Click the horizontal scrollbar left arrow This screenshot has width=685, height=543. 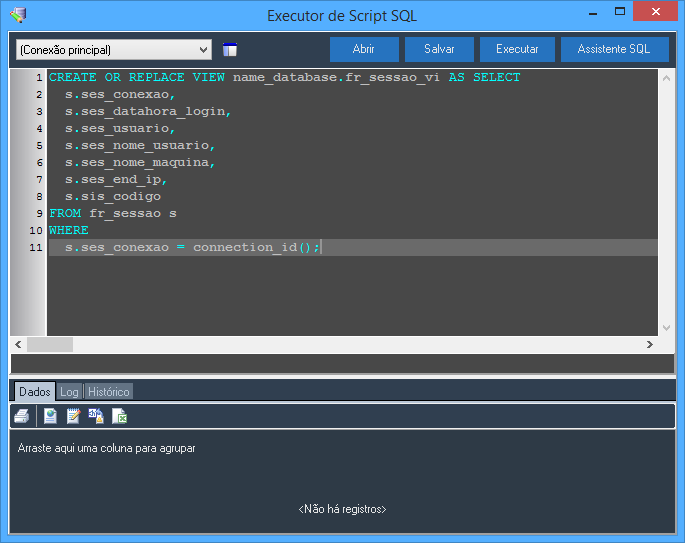(x=18, y=344)
